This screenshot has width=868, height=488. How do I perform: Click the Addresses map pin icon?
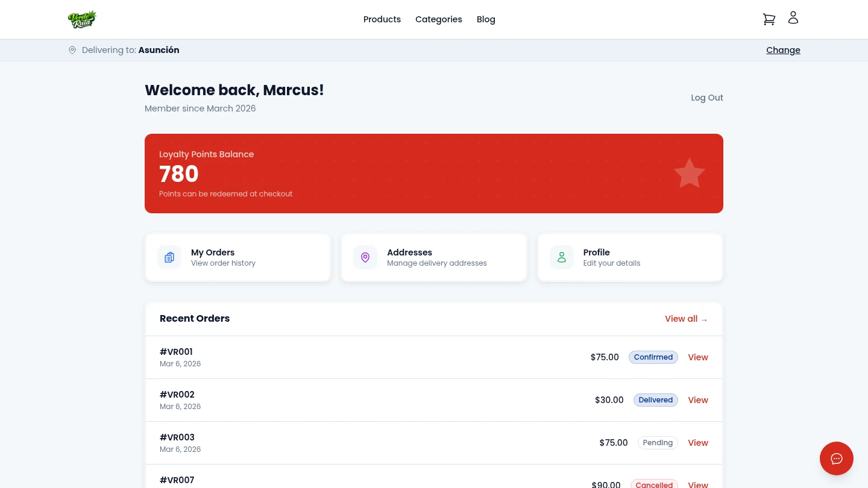click(365, 257)
